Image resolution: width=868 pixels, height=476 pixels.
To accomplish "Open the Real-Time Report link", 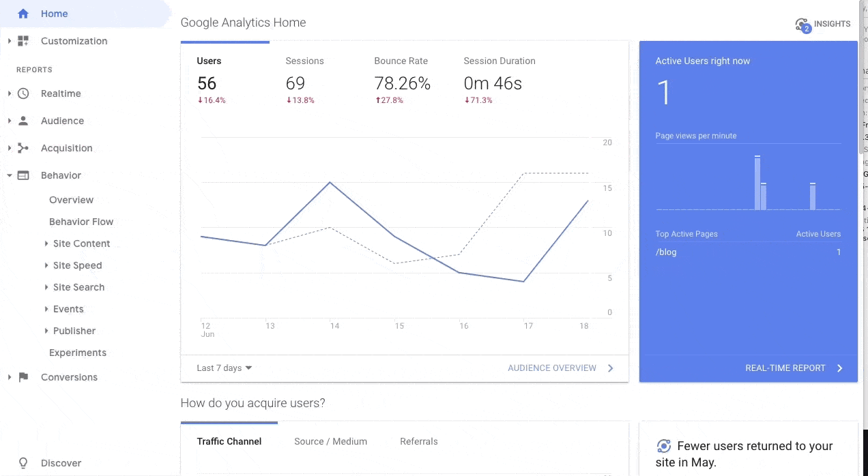I will (x=785, y=368).
